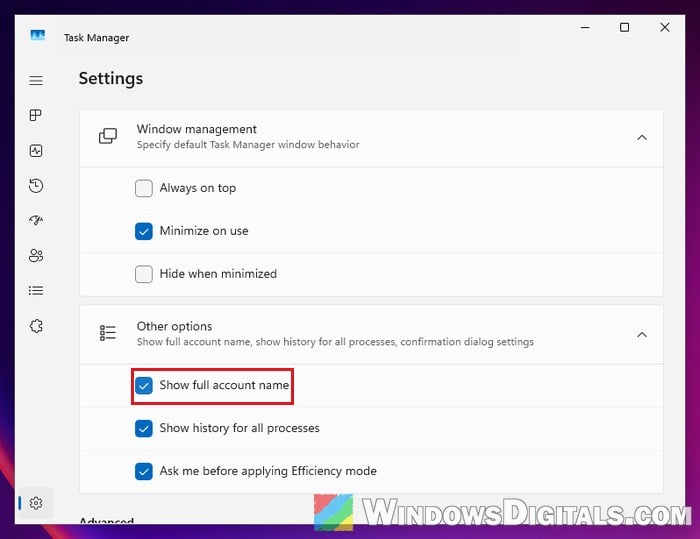700x539 pixels.
Task: Open the App history page icon
Action: click(x=36, y=185)
